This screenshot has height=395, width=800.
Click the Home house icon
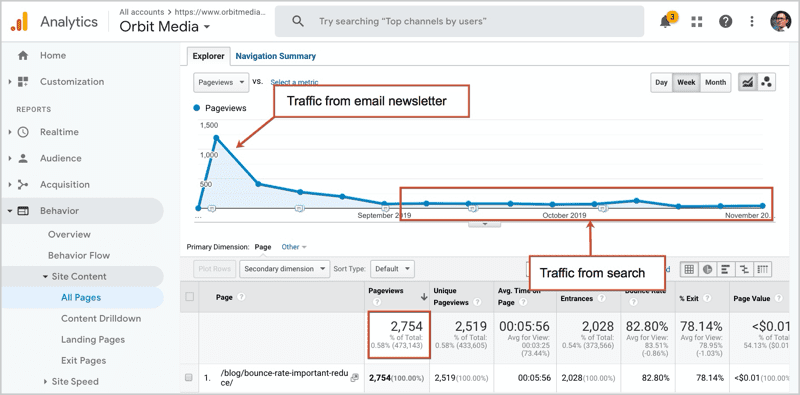23,56
